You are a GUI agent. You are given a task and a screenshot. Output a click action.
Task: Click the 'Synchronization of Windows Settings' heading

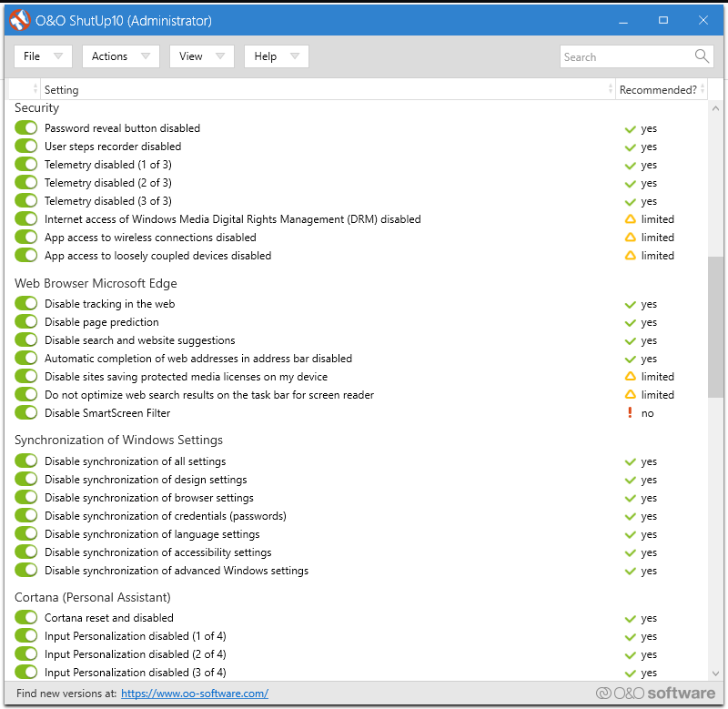(x=118, y=440)
